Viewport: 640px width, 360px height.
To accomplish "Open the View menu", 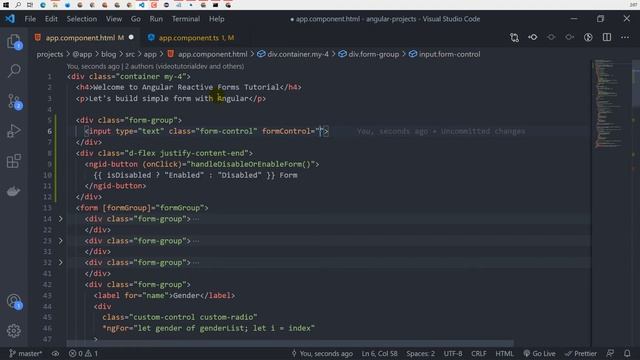I will pyautogui.click(x=114, y=19).
